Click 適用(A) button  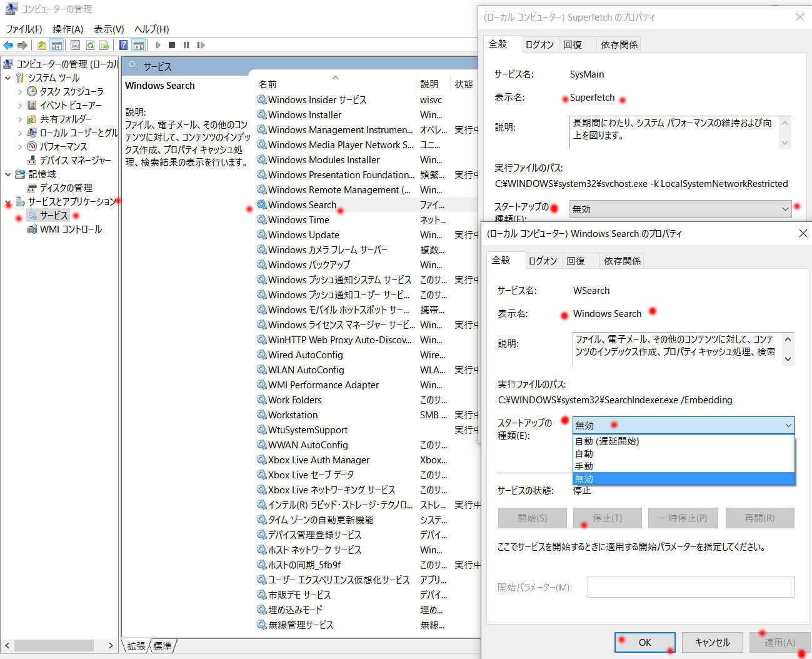[x=780, y=642]
